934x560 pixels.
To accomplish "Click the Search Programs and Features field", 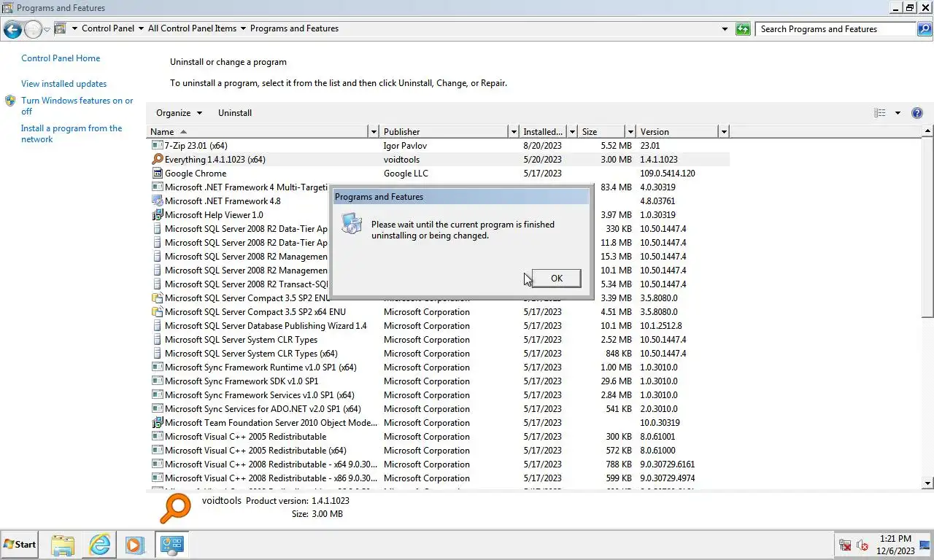I will point(836,29).
